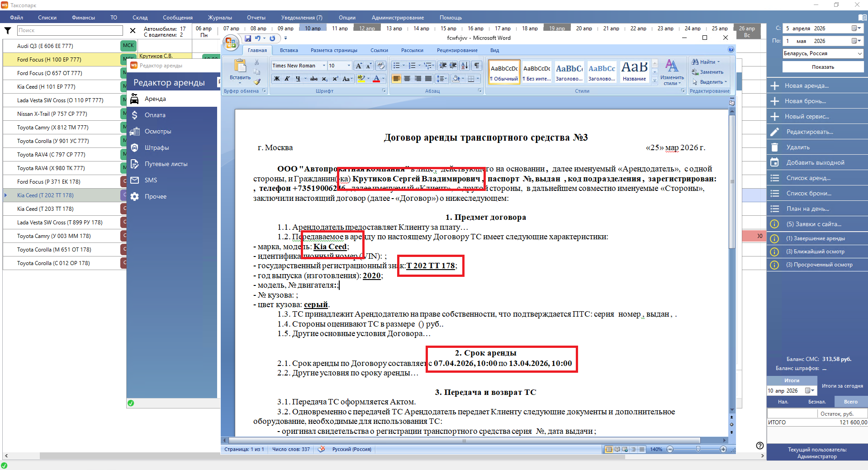868x470 pixels.
Task: Click Word zoom slider handle
Action: 698,449
